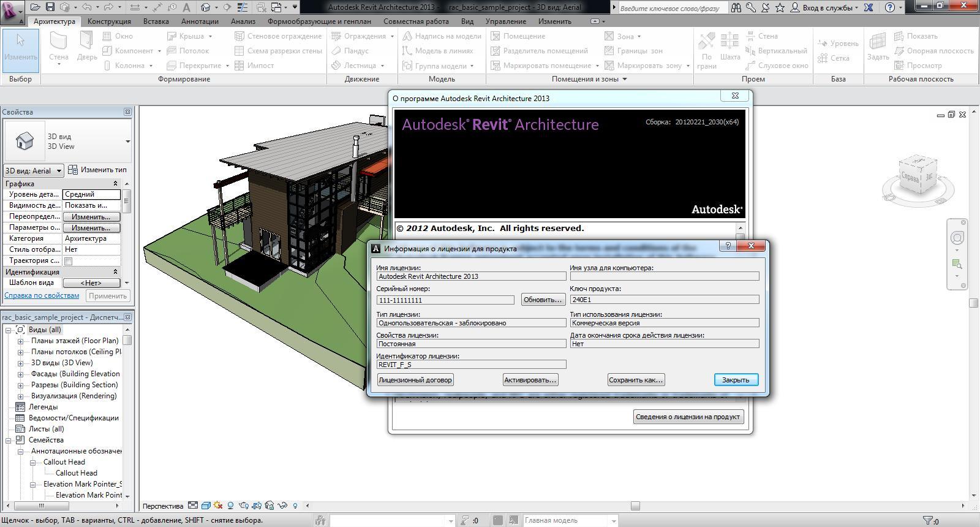Click the Сведения о лицензии на продукт button
The height and width of the screenshot is (527, 980).
(x=688, y=417)
